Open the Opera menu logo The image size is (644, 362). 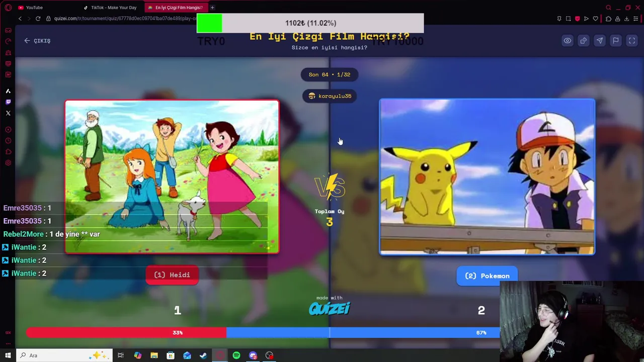8,8
